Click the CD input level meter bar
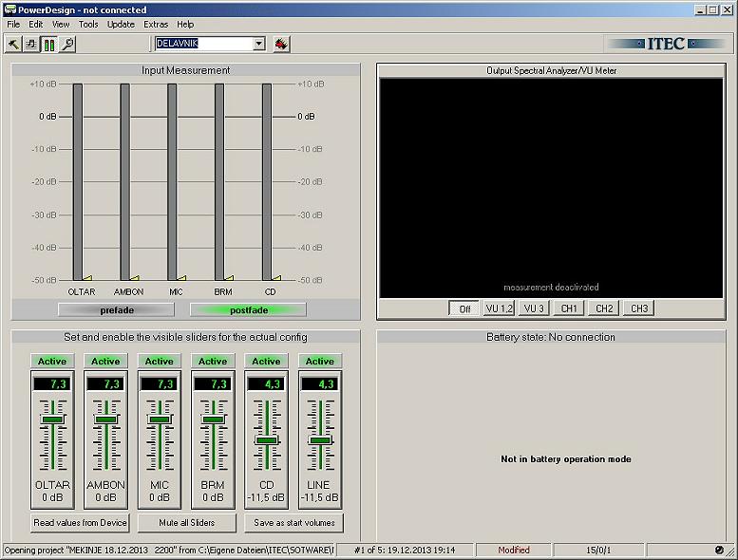Viewport: 738px width, 560px height. (x=267, y=182)
